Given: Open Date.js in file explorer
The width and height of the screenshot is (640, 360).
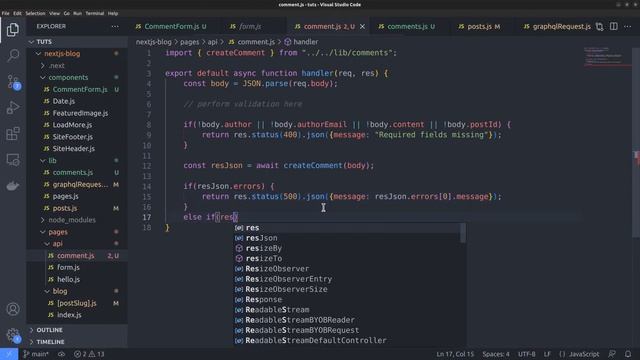Looking at the screenshot, I should pyautogui.click(x=77, y=101).
